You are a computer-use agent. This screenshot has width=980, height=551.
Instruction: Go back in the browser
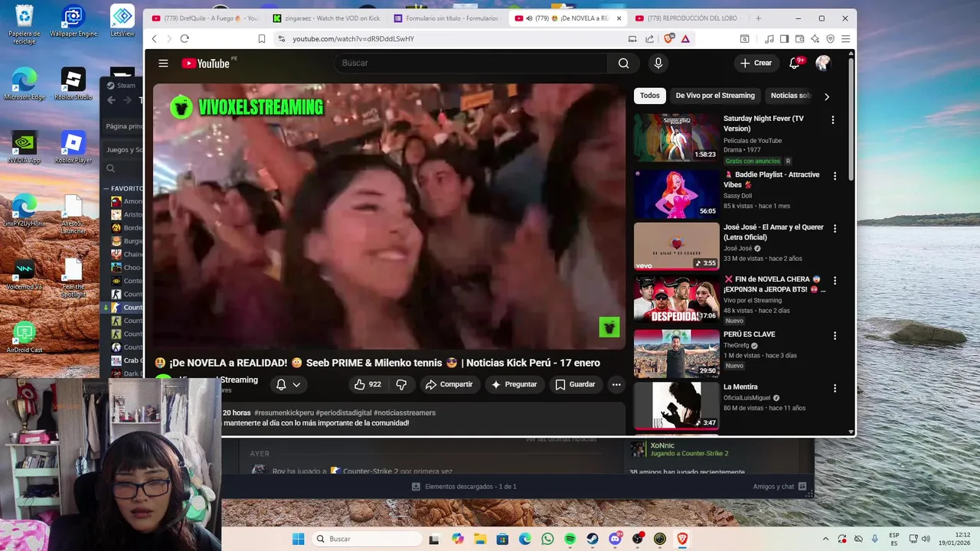[x=154, y=39]
